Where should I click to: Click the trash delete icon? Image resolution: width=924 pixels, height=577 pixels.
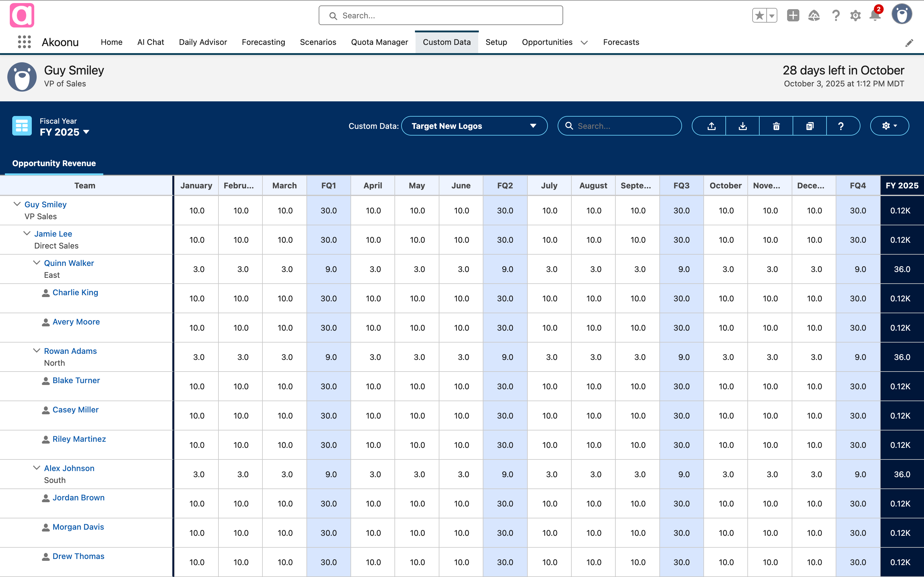click(776, 126)
